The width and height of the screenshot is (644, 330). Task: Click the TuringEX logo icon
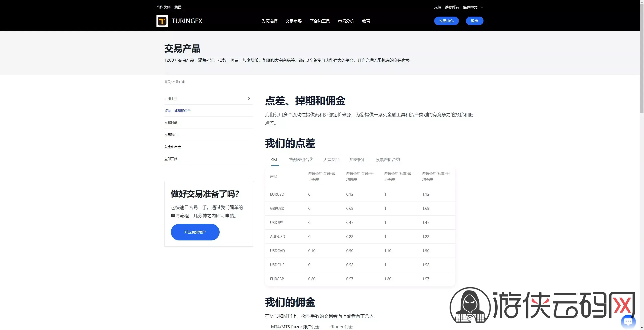[162, 21]
